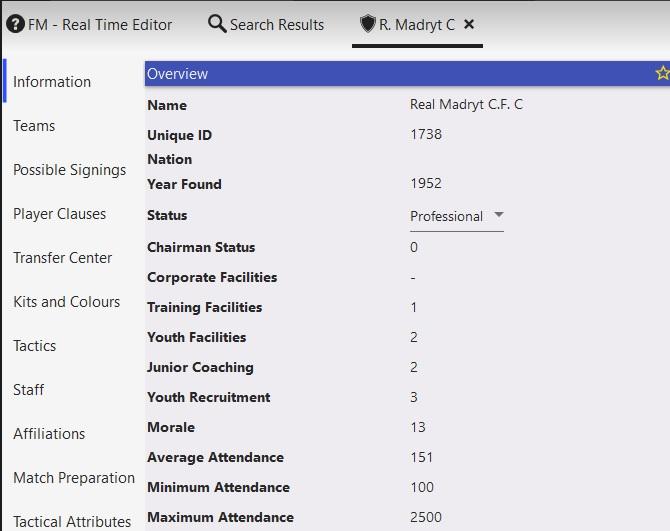The height and width of the screenshot is (531, 670).
Task: Go to Player Clauses section
Action: pyautogui.click(x=59, y=214)
